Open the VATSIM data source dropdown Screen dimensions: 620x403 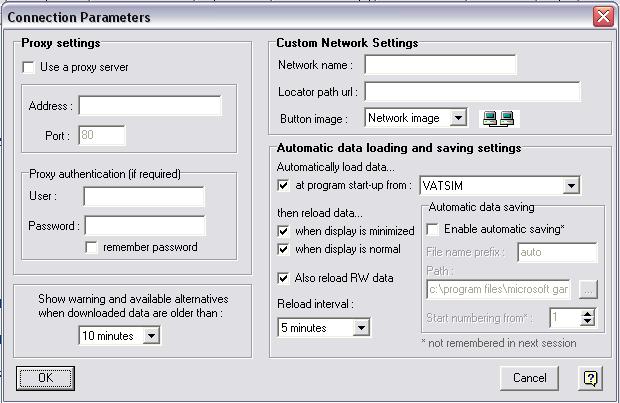point(571,186)
